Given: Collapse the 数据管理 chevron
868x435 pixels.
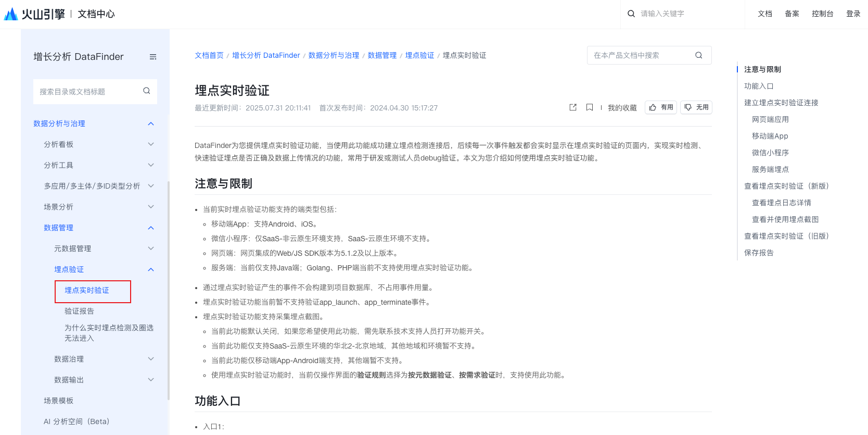Looking at the screenshot, I should point(151,228).
